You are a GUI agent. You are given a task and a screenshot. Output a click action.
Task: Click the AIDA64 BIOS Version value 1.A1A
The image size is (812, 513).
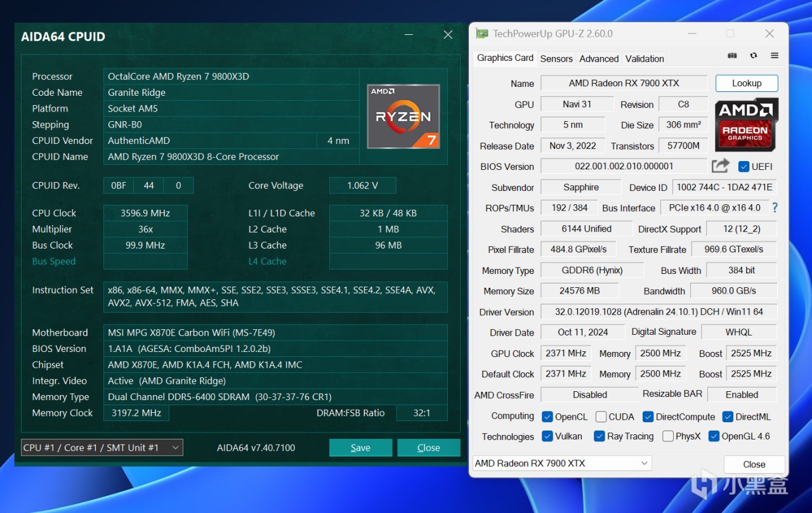tap(275, 349)
